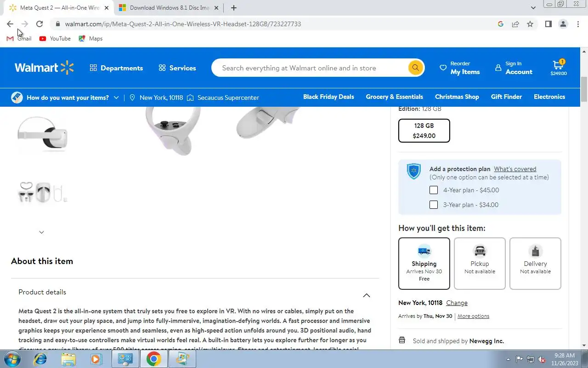This screenshot has width=588, height=368.
Task: Click the muted volume tray icon
Action: click(542, 359)
